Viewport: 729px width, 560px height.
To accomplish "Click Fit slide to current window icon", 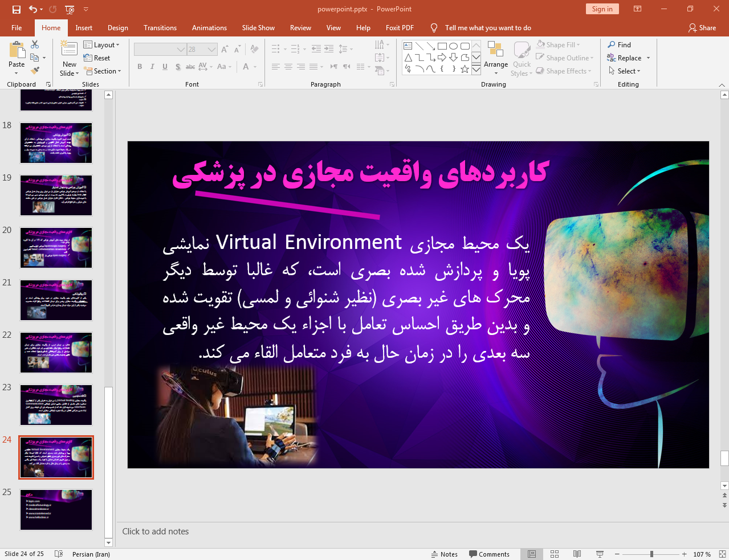I will click(722, 554).
